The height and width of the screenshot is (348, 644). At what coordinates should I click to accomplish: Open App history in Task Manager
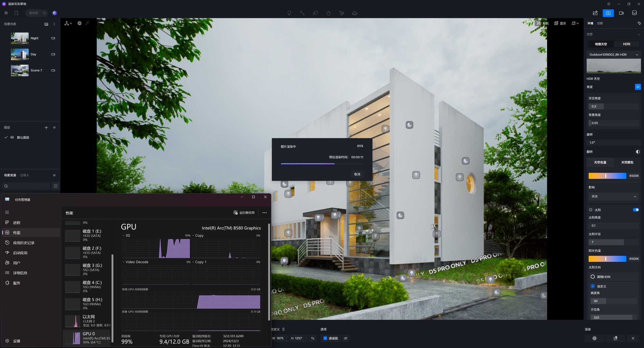click(x=31, y=243)
